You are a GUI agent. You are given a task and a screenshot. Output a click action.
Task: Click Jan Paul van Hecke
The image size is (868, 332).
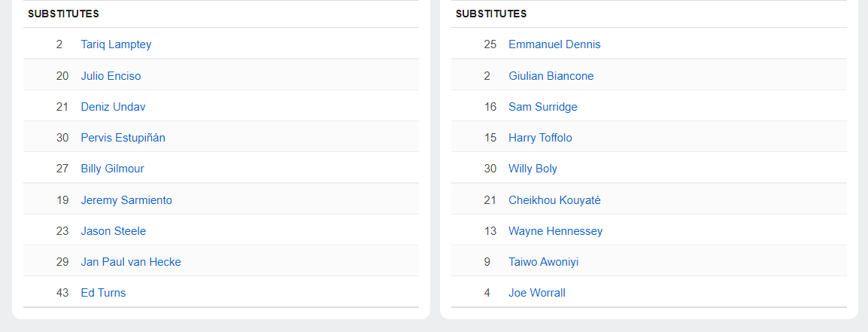(x=131, y=262)
